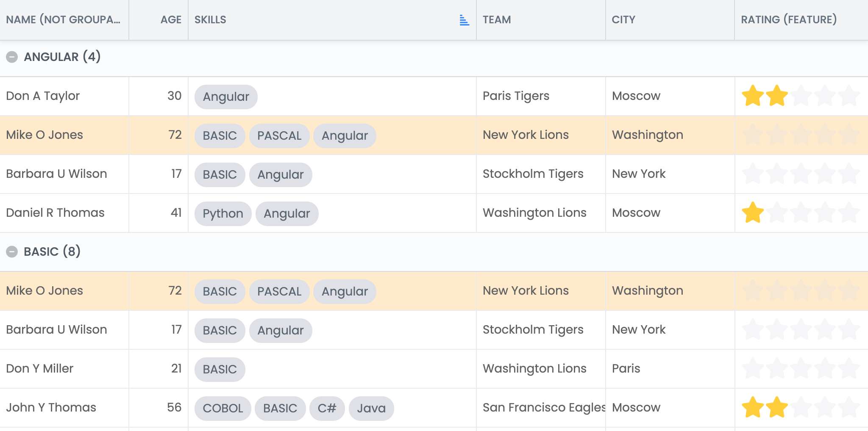Image resolution: width=868 pixels, height=431 pixels.
Task: Give Don Y Miller three stars
Action: [x=801, y=368]
